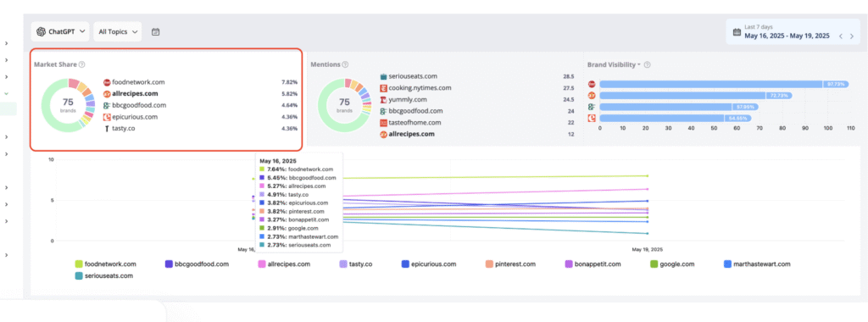Click the cooking.nytimes.com favicon in Mentions
This screenshot has width=868, height=322.
[x=384, y=88]
